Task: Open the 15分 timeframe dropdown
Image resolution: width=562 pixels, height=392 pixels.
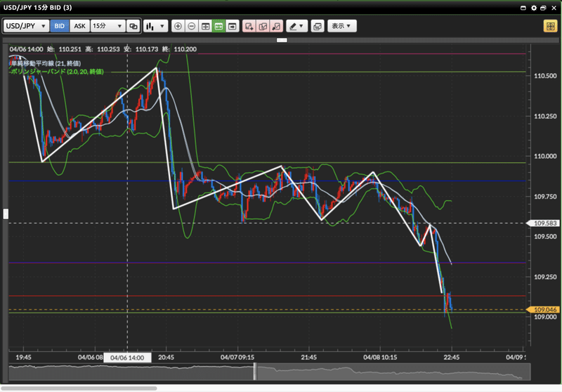Action: pyautogui.click(x=107, y=26)
